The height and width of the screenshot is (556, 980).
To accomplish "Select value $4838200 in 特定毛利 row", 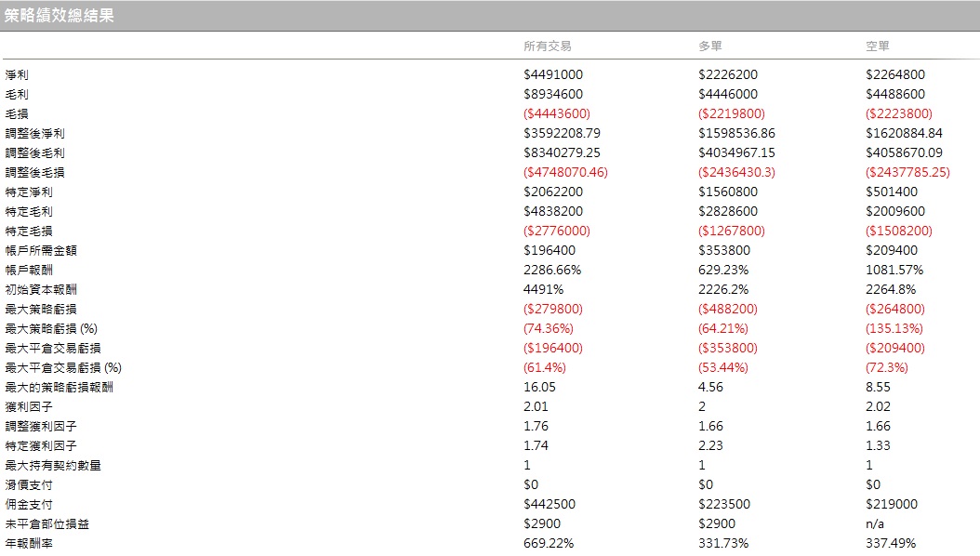I will tap(553, 212).
